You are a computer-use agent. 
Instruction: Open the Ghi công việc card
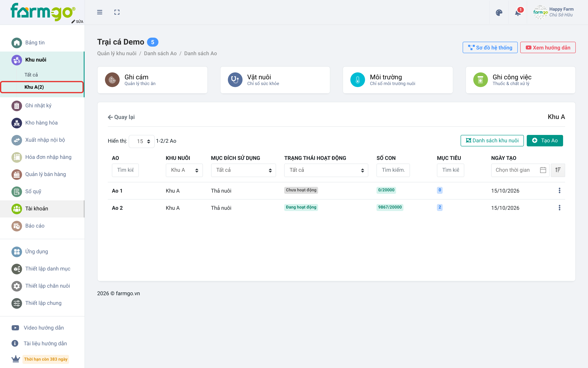(520, 80)
